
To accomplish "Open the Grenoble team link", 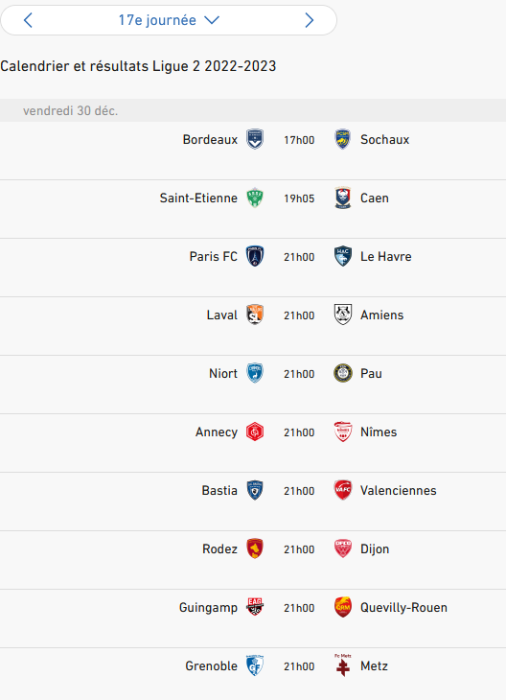I will click(x=211, y=666).
